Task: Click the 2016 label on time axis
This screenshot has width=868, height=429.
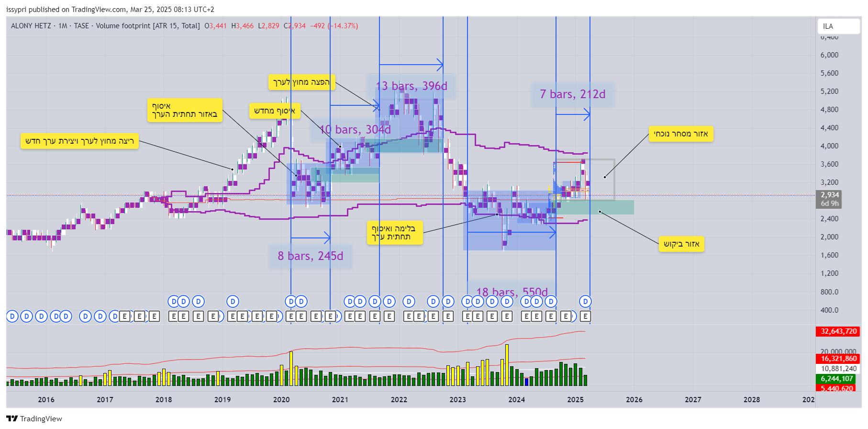Action: [46, 400]
